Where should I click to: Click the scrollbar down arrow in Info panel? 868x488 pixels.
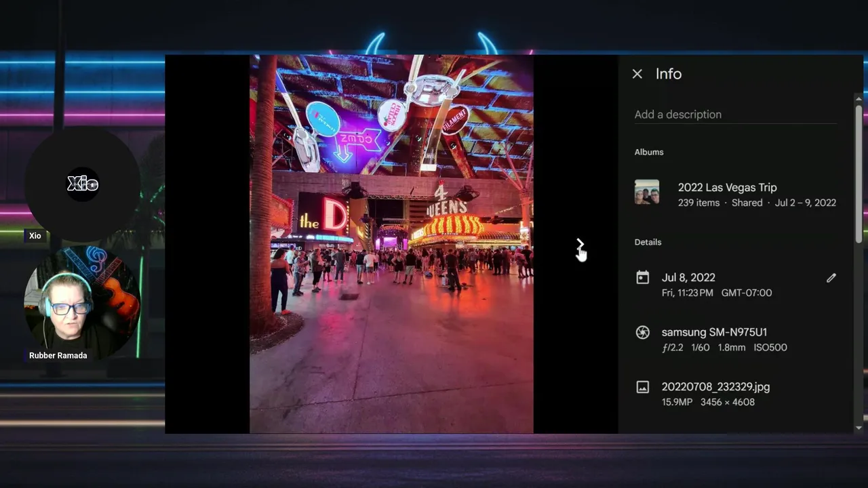pos(859,428)
